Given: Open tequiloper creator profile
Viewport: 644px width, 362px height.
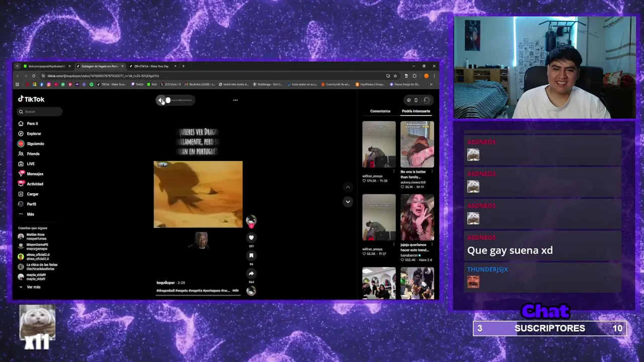Looking at the screenshot, I should click(166, 283).
